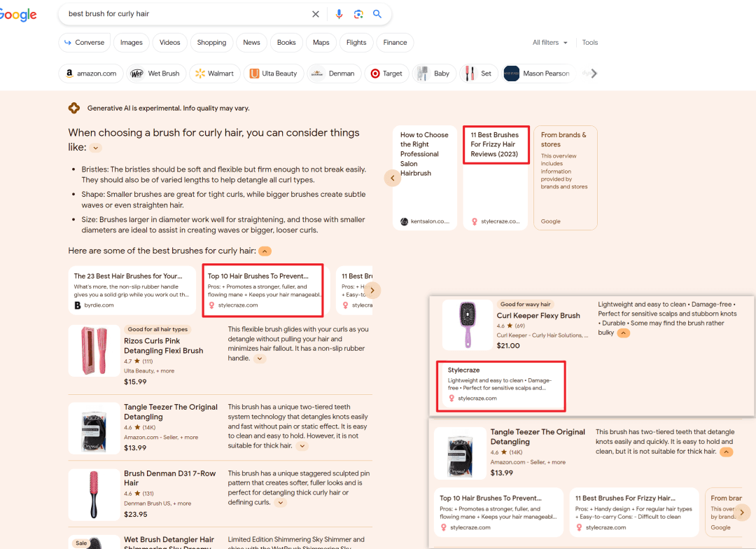Go to Google home via the logo
The width and height of the screenshot is (756, 549).
tap(17, 15)
